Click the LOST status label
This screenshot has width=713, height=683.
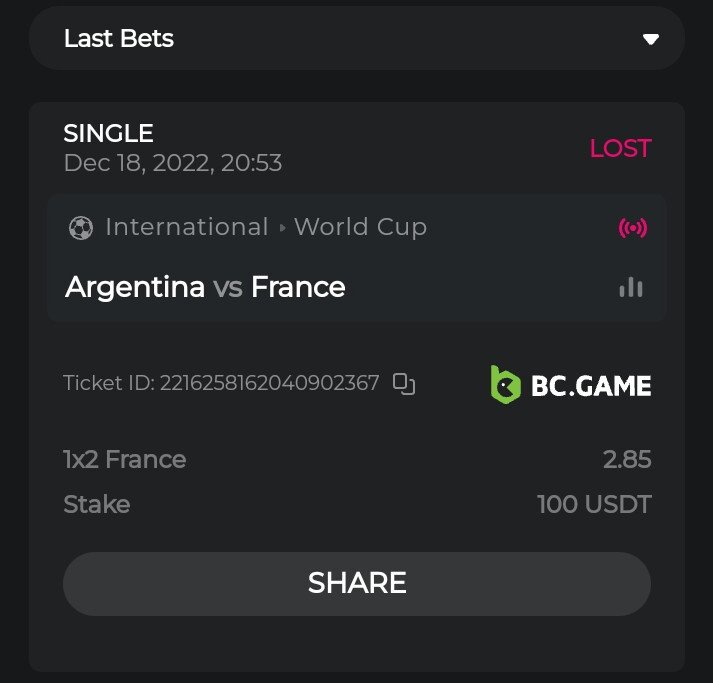[620, 149]
